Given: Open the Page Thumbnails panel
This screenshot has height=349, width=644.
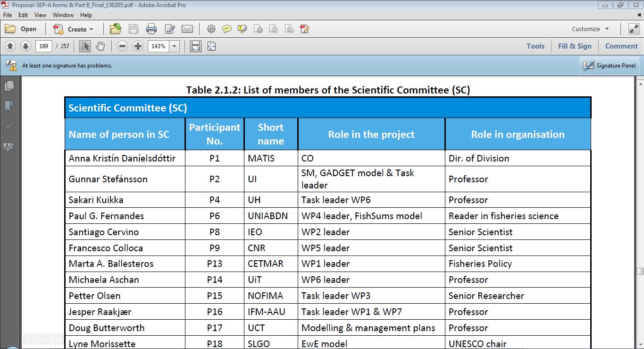Looking at the screenshot, I should pos(9,86).
